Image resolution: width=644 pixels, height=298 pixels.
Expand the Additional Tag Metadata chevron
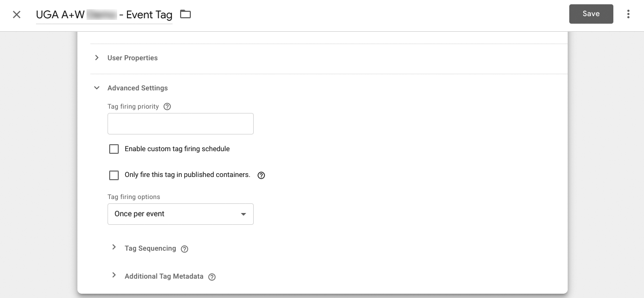point(114,275)
